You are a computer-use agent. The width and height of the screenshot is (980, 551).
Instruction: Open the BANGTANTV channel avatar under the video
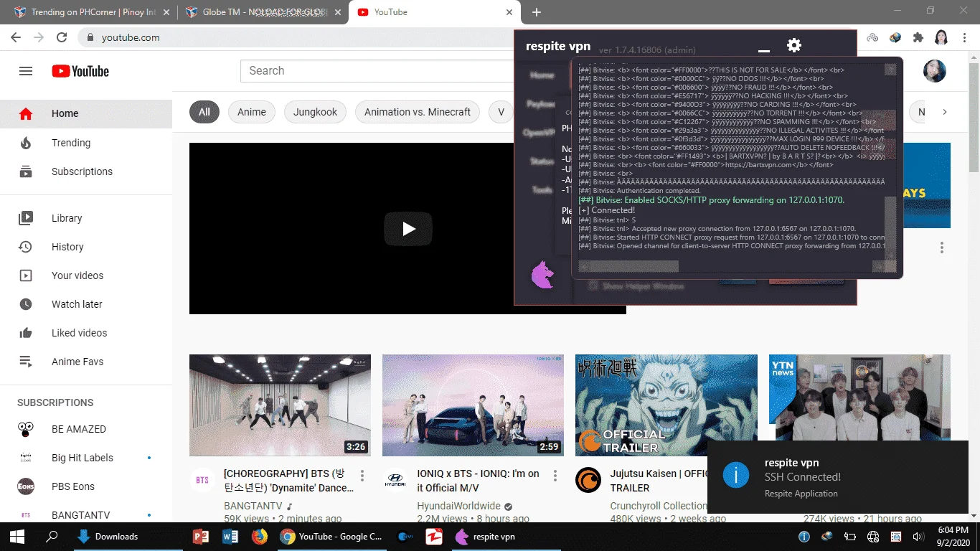tap(202, 481)
